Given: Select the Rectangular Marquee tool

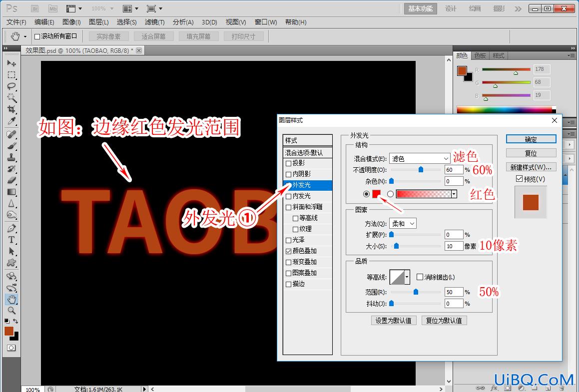Looking at the screenshot, I should 11,75.
